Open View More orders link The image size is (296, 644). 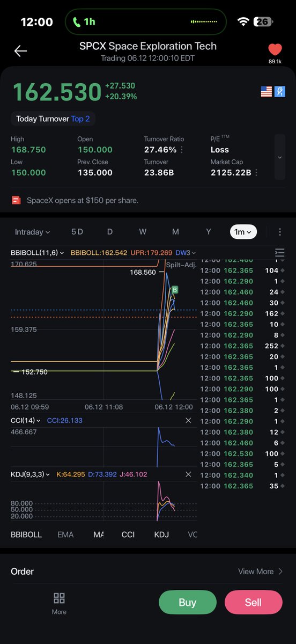(x=261, y=572)
